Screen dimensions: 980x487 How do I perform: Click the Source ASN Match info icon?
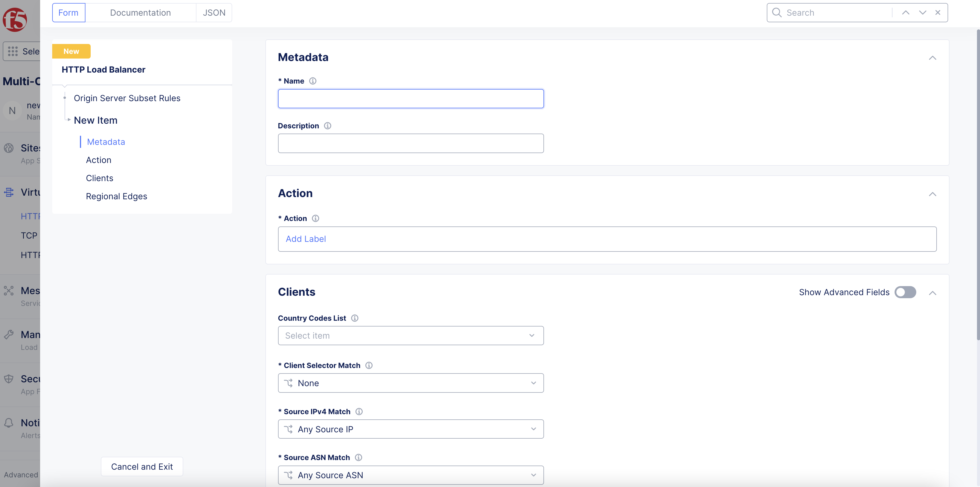click(x=358, y=457)
